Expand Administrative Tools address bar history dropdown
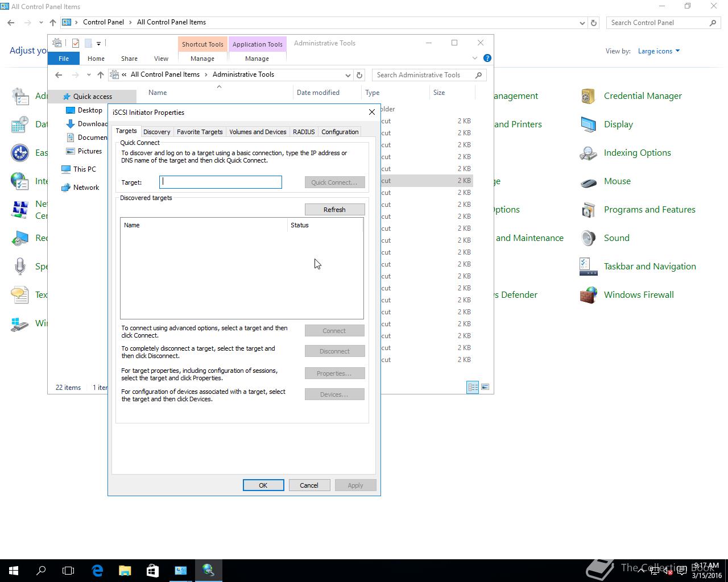 [348, 75]
